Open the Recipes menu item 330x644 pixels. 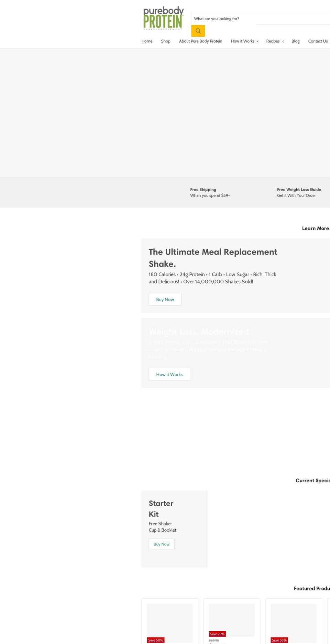click(273, 41)
